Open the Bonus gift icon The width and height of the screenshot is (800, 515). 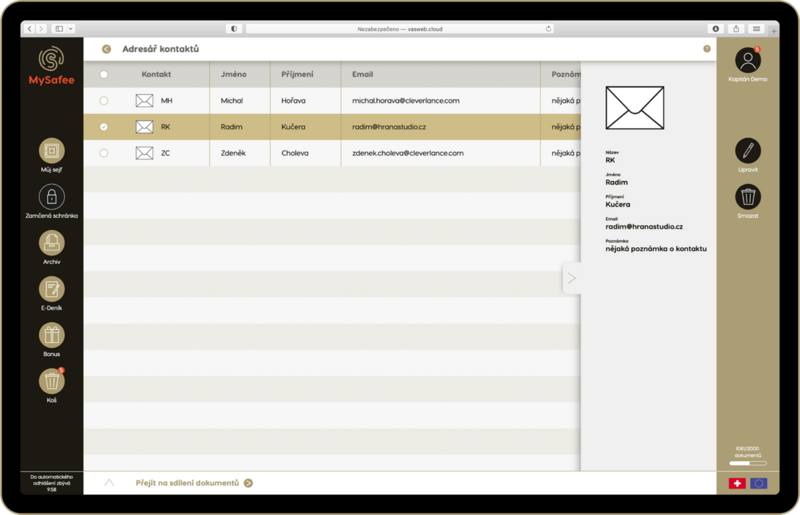point(52,335)
